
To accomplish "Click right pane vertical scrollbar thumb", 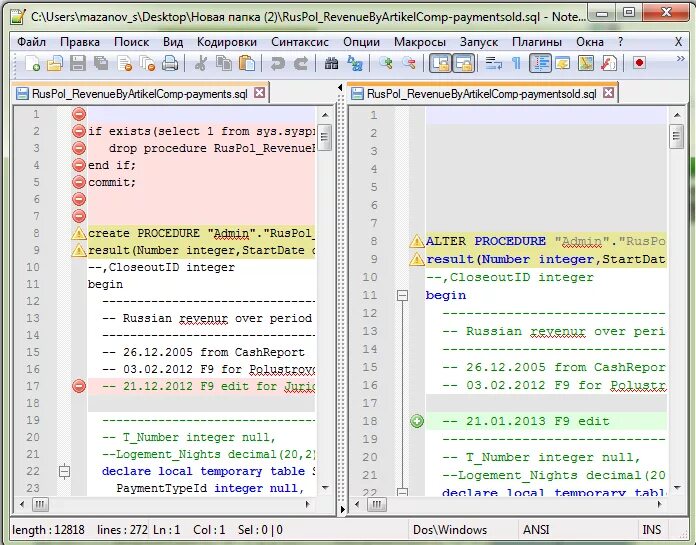I will [676, 137].
